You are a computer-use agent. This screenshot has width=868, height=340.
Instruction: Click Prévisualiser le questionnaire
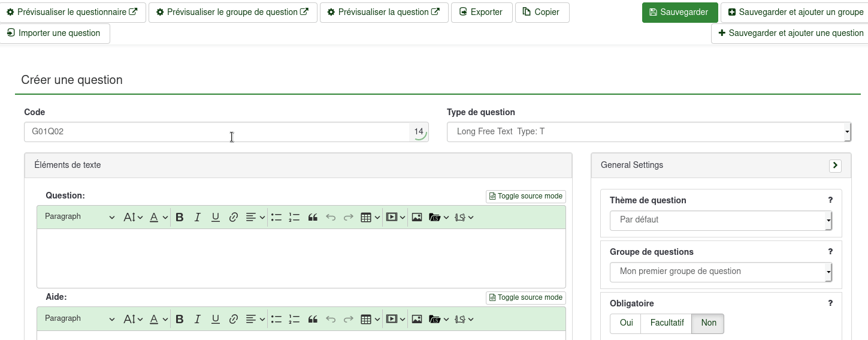click(x=72, y=12)
